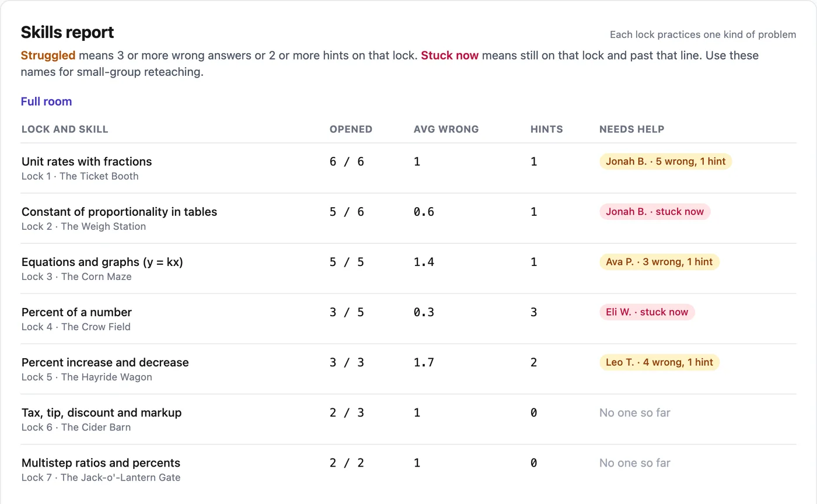Open Equations and graphs (y = kx) row
Screen dimensions: 817x504
coord(408,268)
